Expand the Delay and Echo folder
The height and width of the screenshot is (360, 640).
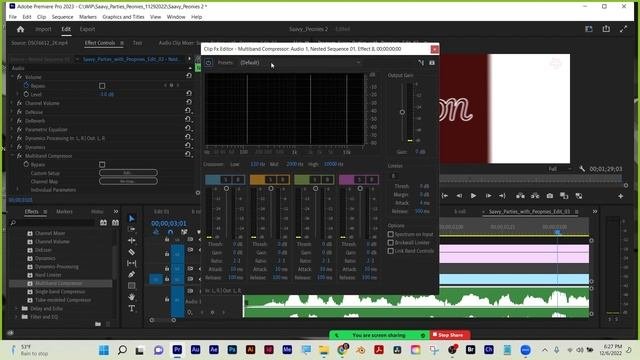[16, 308]
